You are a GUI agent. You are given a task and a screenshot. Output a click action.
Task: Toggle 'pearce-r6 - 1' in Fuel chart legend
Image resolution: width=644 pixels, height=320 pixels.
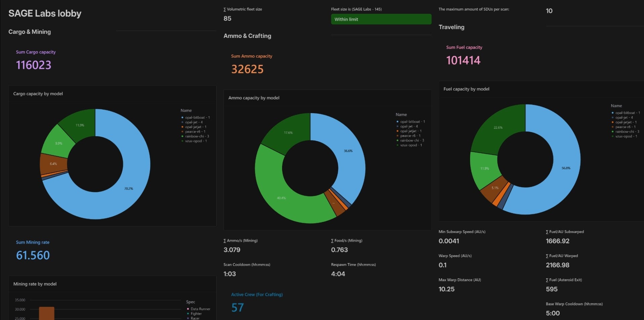624,127
